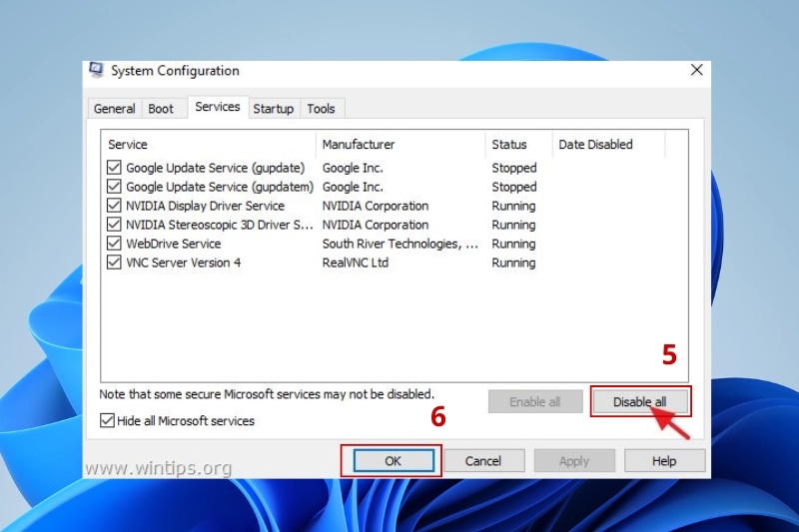
Task: Go to the Startup tab
Action: point(273,109)
